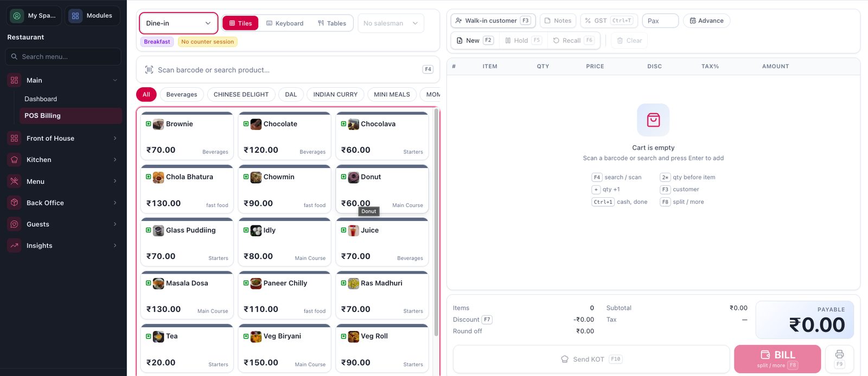Click the product grid vertical scrollbar
Screen dimensions: 868x376
pos(436,222)
